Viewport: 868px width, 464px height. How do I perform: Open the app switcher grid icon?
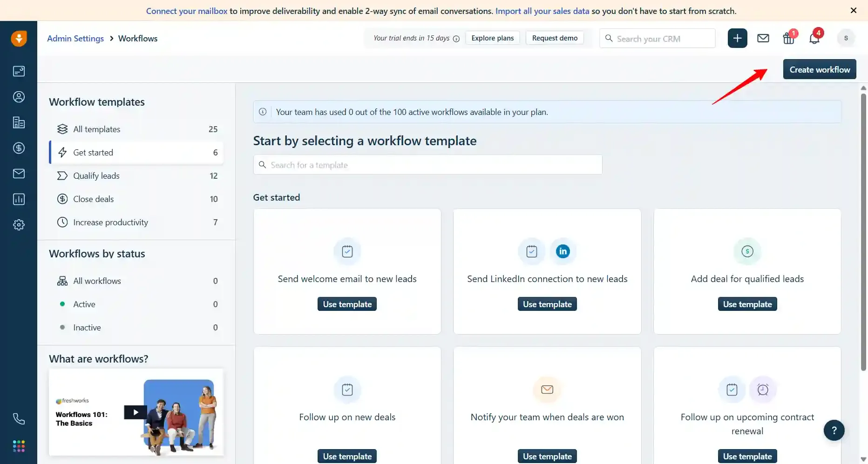point(19,446)
